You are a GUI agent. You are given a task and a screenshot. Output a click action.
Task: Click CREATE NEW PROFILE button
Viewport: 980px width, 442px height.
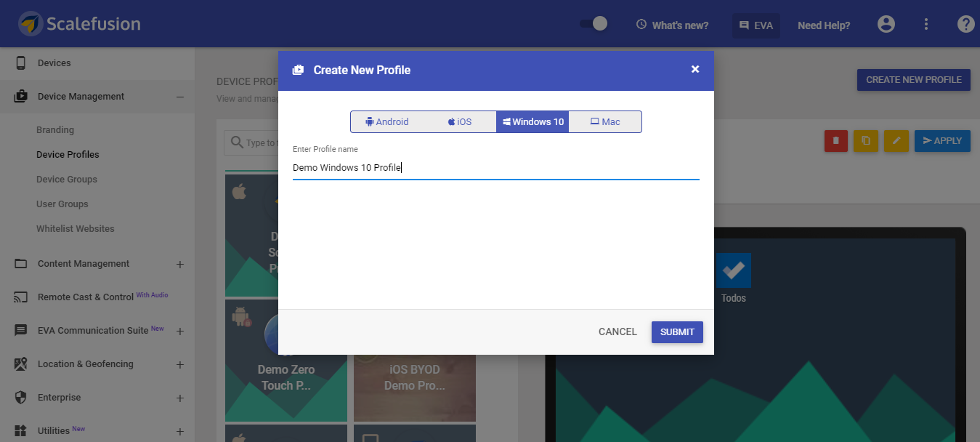tap(914, 80)
